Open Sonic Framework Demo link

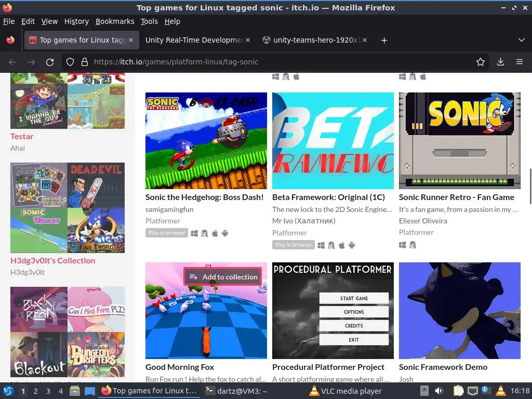coord(443,367)
